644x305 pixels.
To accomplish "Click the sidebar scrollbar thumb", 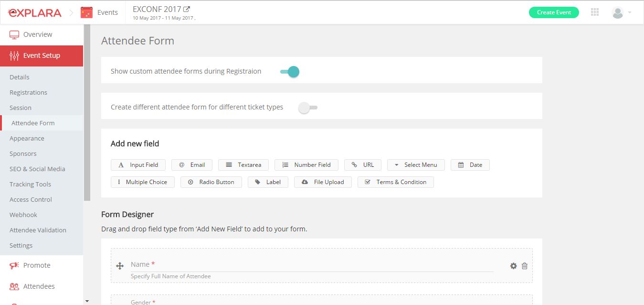I will (x=87, y=112).
